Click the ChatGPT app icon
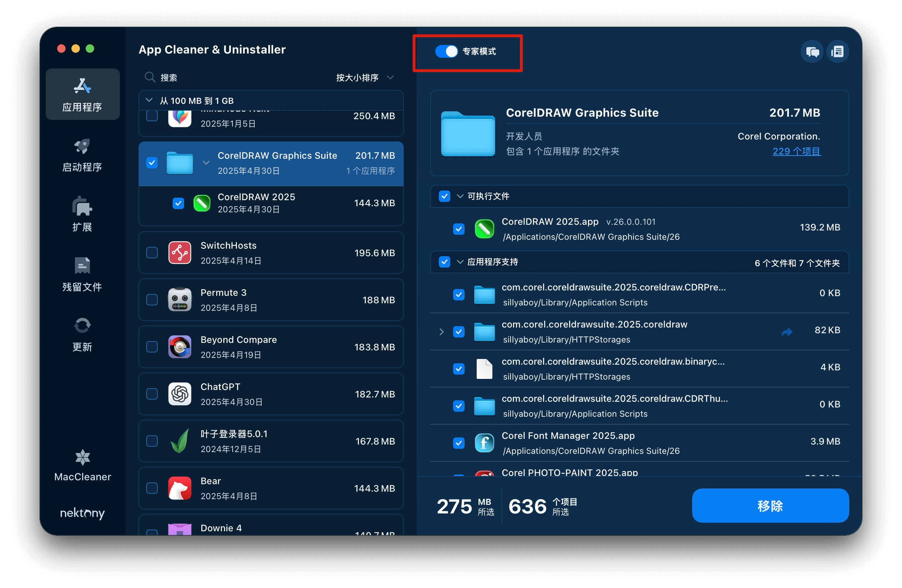 click(179, 394)
